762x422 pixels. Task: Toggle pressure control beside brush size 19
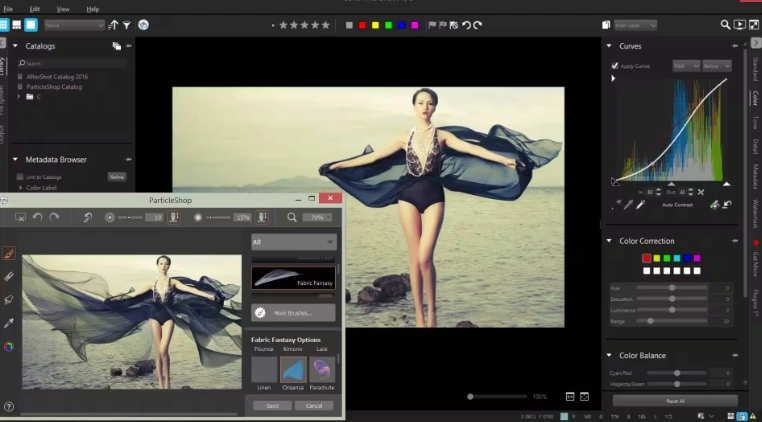(x=173, y=217)
